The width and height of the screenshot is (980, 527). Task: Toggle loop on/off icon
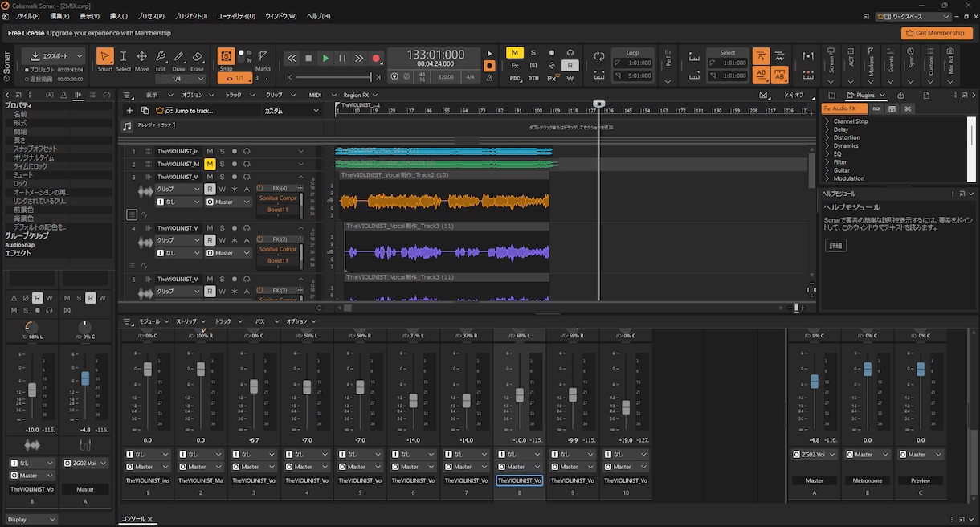599,56
